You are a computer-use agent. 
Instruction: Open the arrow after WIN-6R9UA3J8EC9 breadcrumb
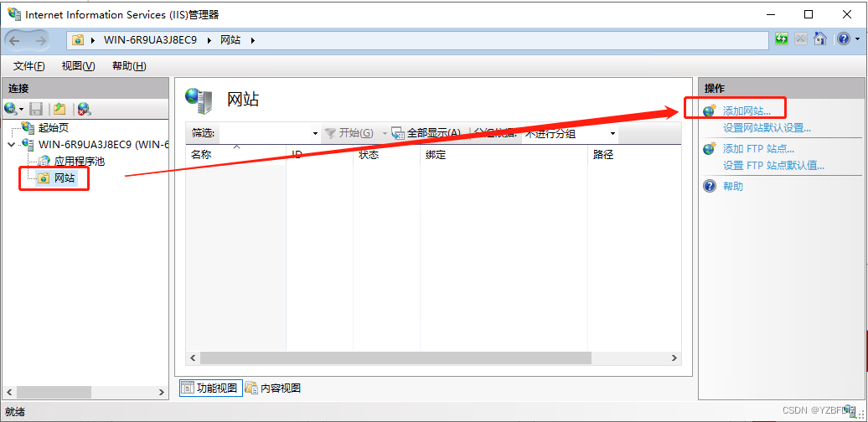click(x=209, y=40)
